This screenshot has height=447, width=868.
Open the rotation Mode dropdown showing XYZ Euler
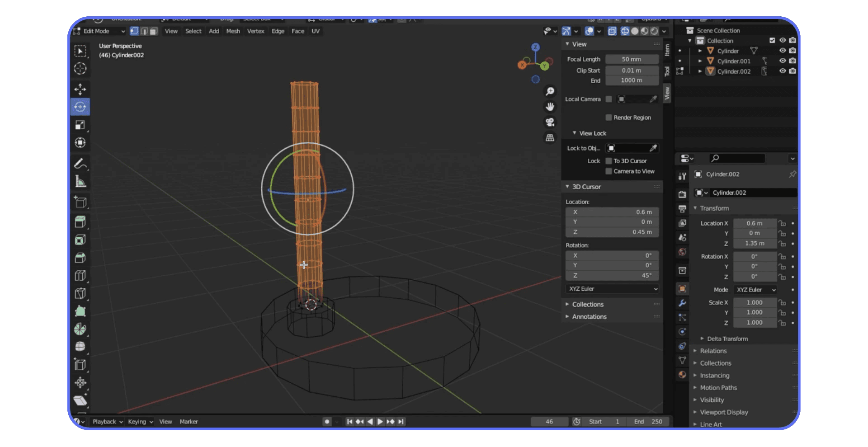755,290
